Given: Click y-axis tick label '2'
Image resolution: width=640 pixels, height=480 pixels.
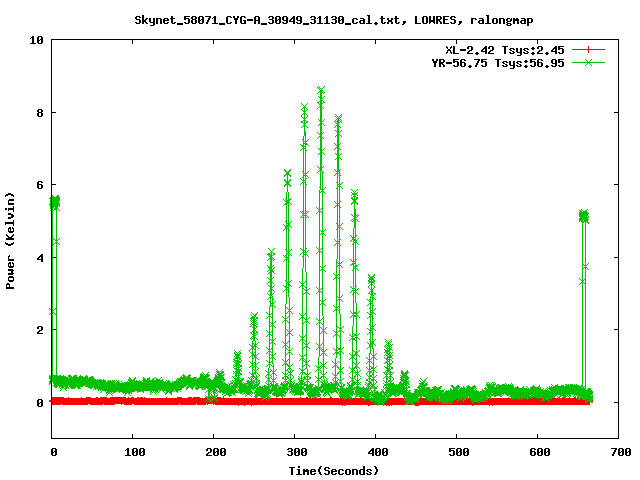Looking at the screenshot, I should (x=40, y=330).
